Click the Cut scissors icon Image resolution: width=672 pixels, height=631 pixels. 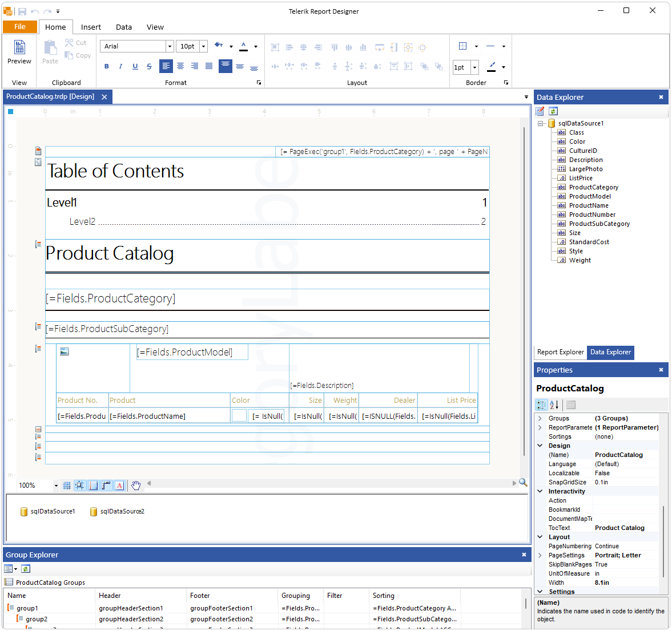[x=69, y=42]
